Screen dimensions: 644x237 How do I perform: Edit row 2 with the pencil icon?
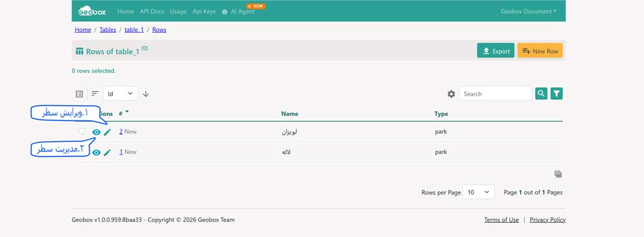(x=107, y=132)
